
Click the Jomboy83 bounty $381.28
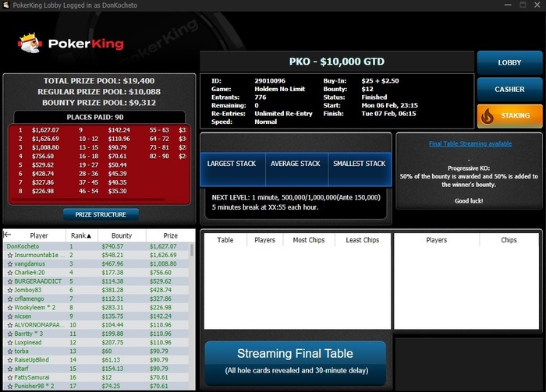click(112, 290)
